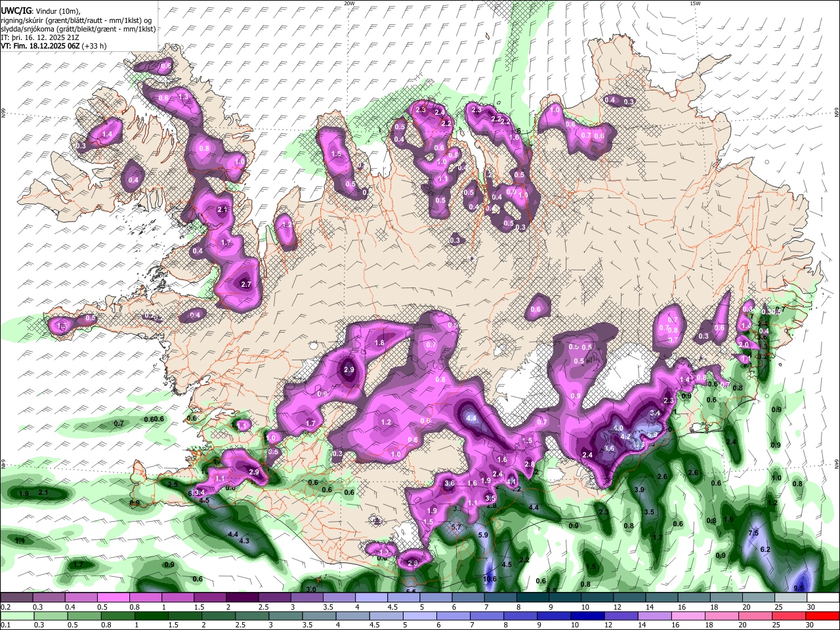This screenshot has width=840, height=630.
Task: Click the "IT: þri. 16. 12. 2025 21Z" line
Action: pos(41,37)
